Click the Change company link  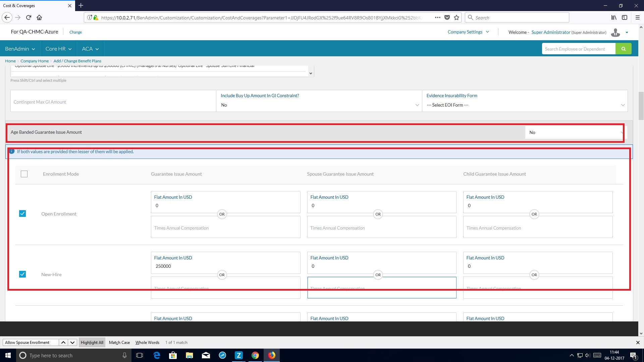75,32
